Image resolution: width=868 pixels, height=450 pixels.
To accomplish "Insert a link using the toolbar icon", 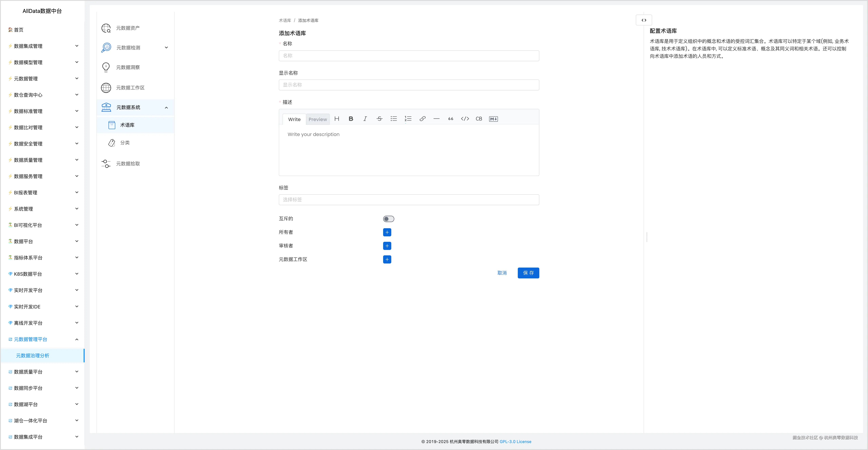I will [x=422, y=119].
